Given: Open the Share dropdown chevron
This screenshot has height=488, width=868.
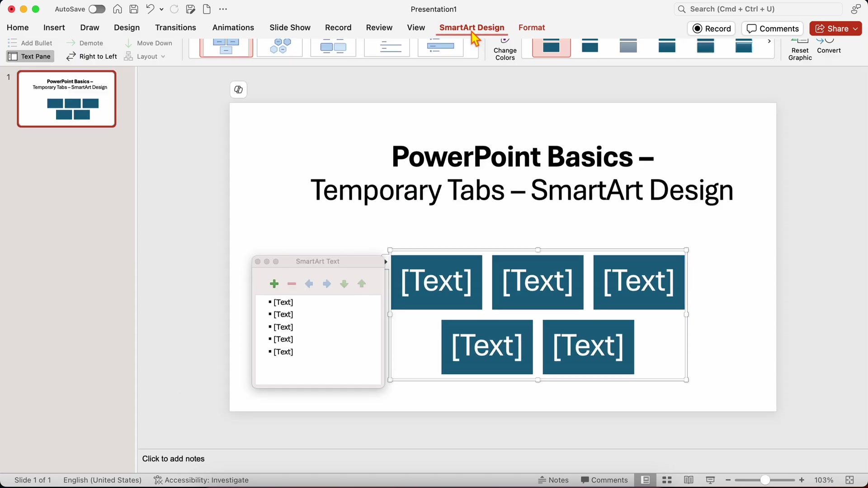Looking at the screenshot, I should (856, 28).
